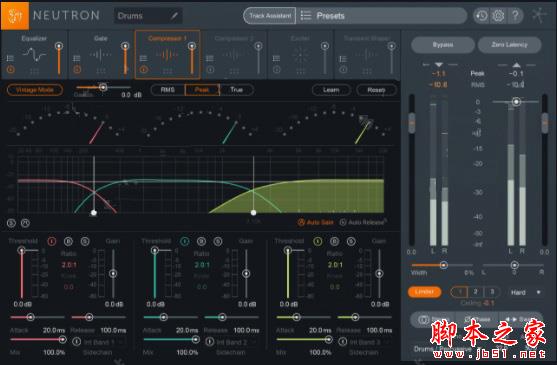Click the Reset button
This screenshot has width=557, height=365.
coord(376,90)
